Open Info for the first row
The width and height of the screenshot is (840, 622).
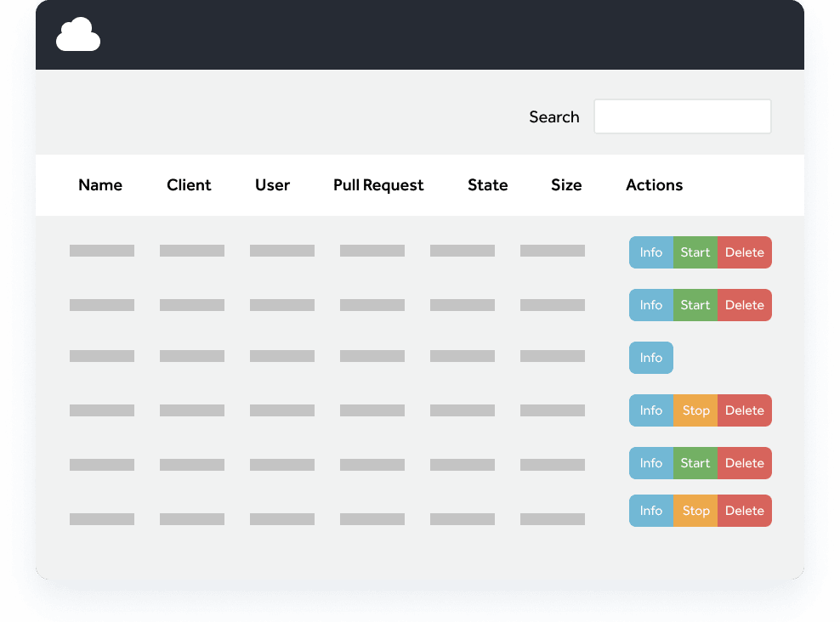[x=650, y=252]
